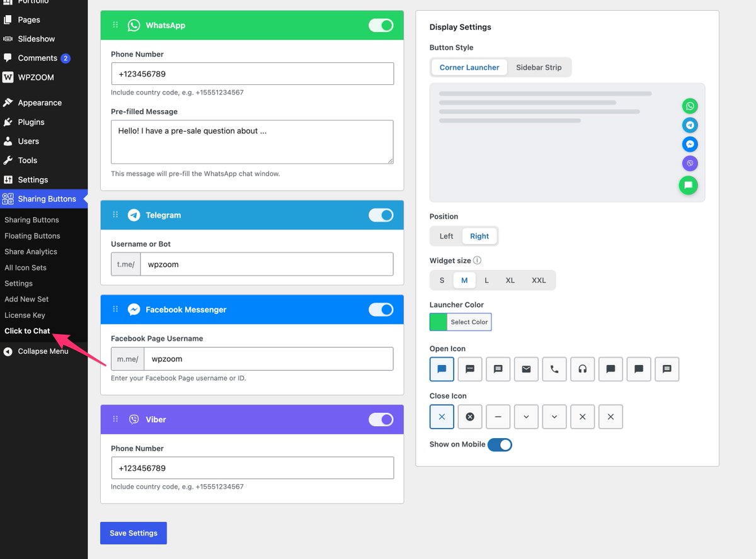This screenshot has width=756, height=559.
Task: Select the headset open icon
Action: click(x=583, y=369)
